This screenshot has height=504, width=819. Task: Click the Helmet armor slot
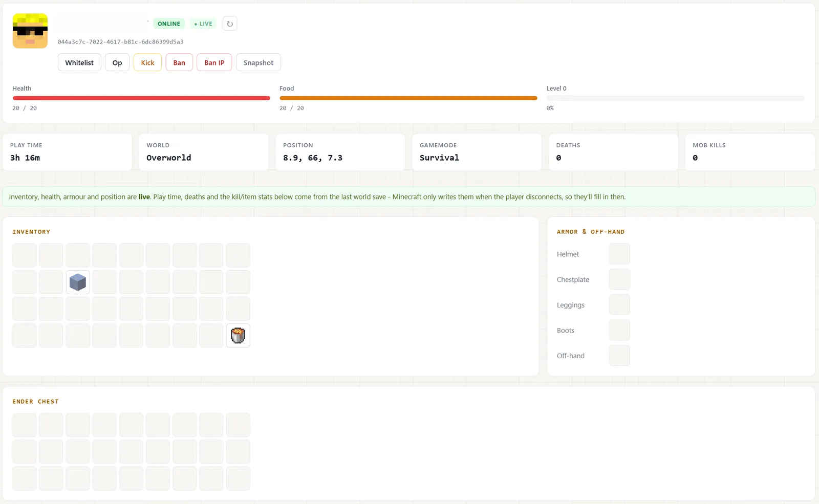619,254
